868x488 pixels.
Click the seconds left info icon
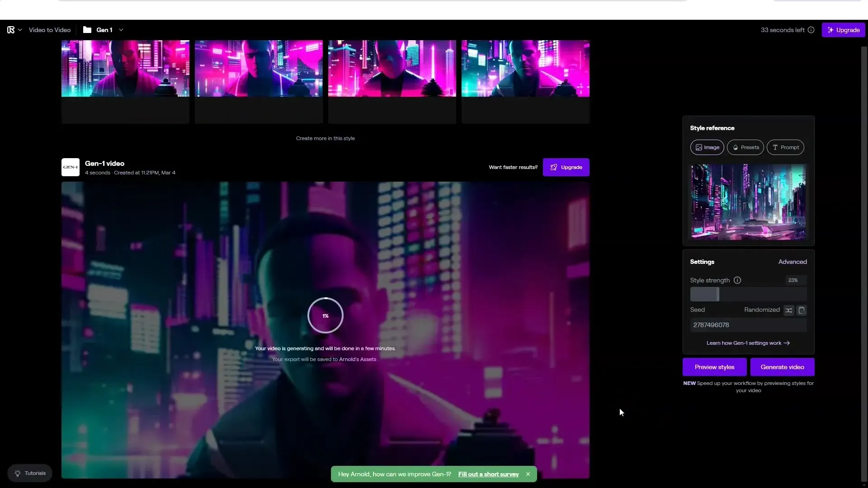(x=811, y=30)
